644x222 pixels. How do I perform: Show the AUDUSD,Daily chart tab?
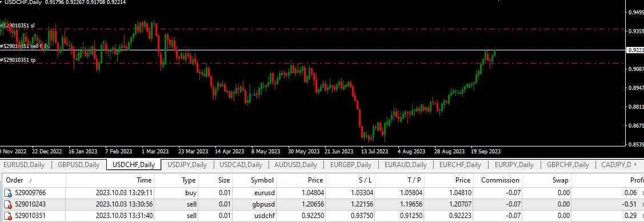[x=296, y=165]
